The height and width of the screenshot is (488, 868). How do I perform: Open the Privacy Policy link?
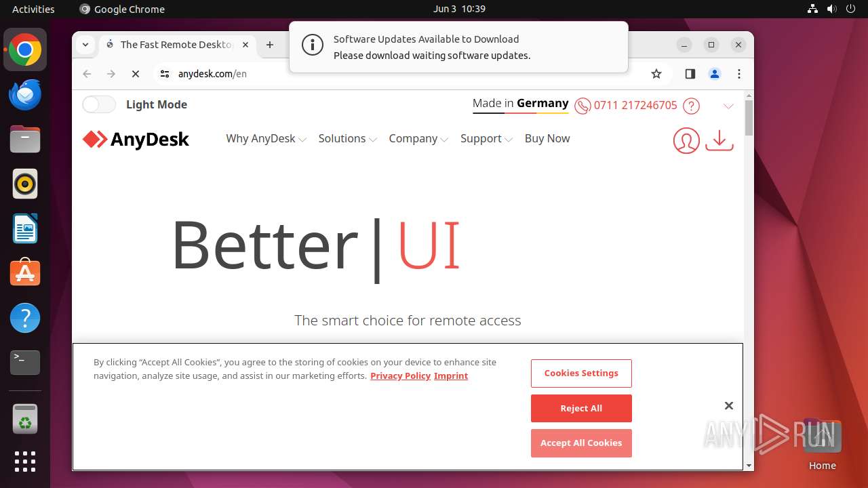click(x=400, y=375)
